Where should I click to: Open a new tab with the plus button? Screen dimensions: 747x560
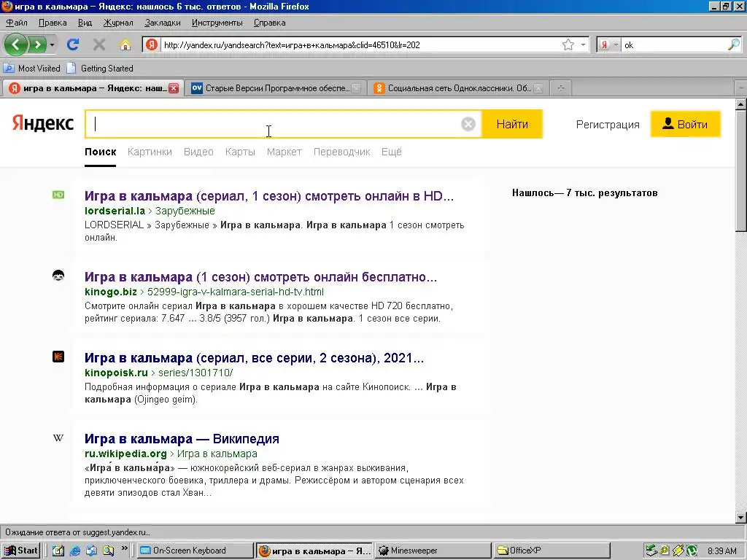(x=561, y=88)
